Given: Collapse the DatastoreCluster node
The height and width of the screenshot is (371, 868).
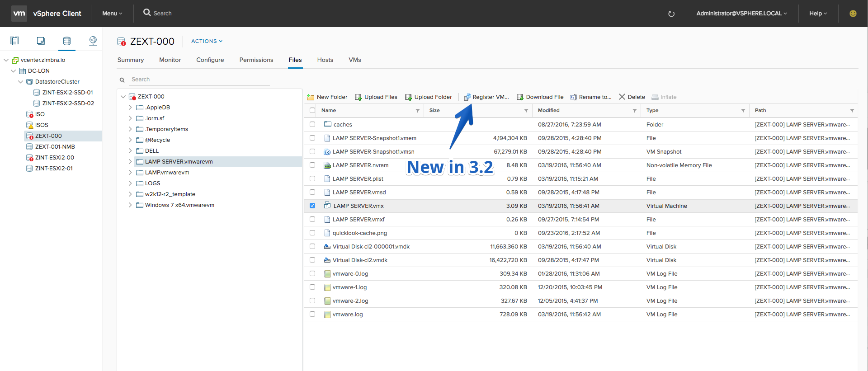Looking at the screenshot, I should click(20, 82).
